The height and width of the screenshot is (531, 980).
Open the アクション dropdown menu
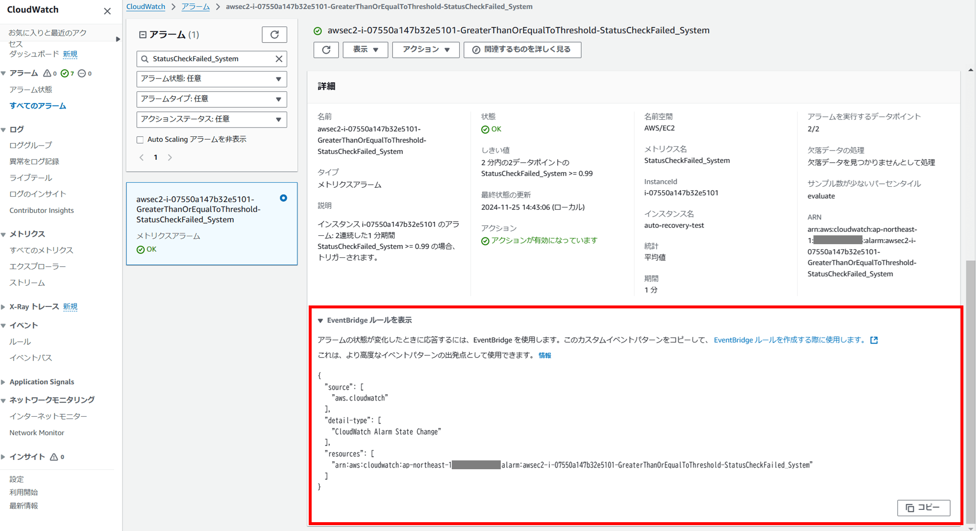coord(426,50)
